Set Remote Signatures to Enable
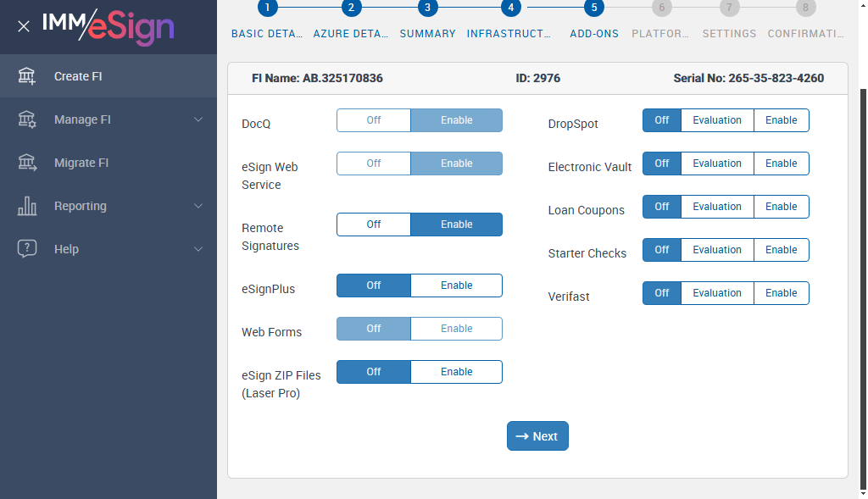 pyautogui.click(x=456, y=224)
